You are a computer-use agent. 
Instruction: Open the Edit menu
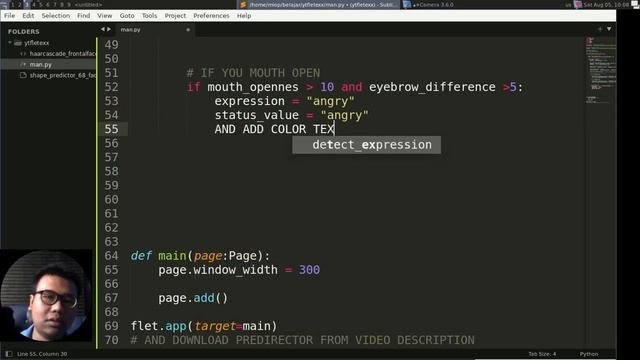[28, 16]
